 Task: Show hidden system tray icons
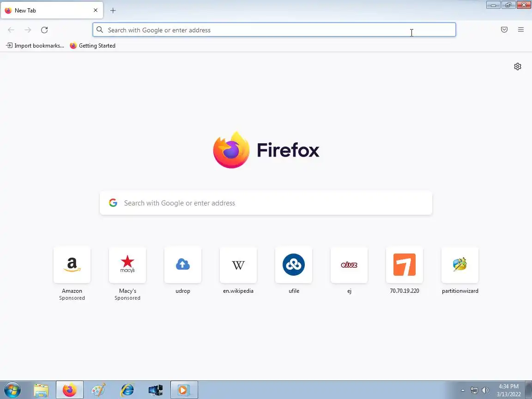tap(463, 391)
